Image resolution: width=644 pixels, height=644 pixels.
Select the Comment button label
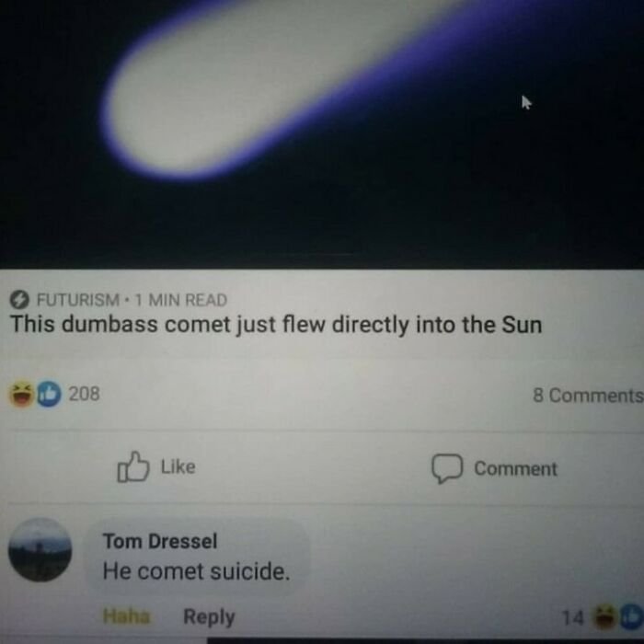pos(515,468)
